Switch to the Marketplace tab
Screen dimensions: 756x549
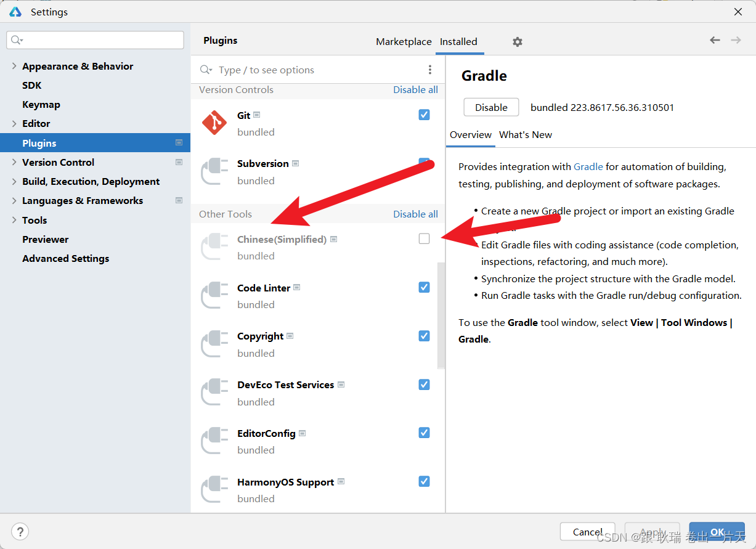coord(404,41)
